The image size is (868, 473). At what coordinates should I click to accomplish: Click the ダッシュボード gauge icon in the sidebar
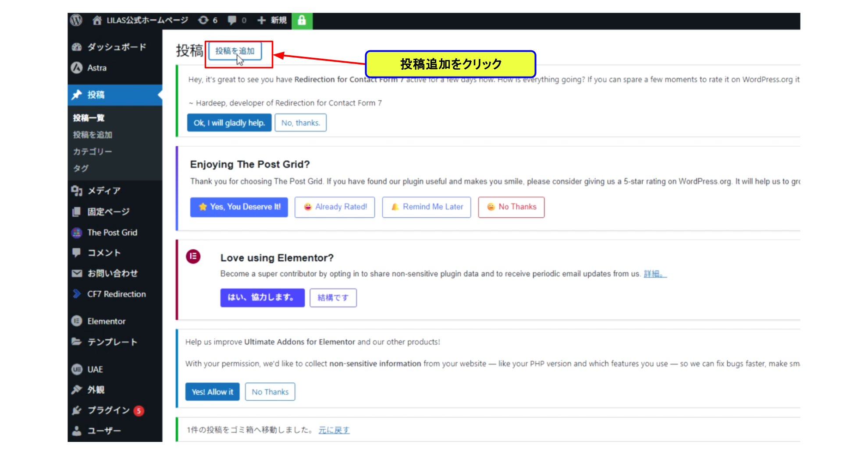77,47
